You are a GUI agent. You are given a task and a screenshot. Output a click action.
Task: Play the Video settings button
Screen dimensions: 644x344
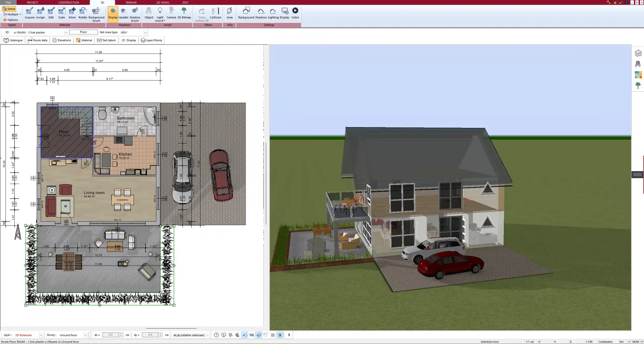click(x=295, y=13)
